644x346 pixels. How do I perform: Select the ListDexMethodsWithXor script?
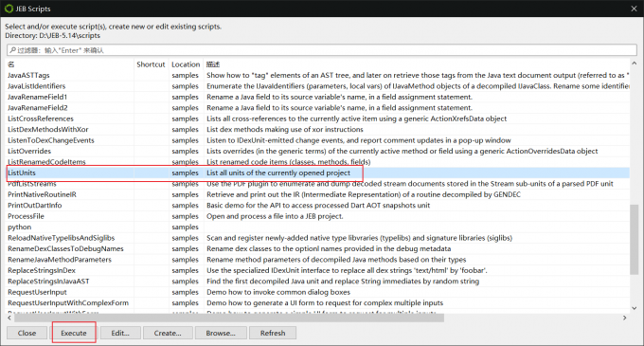click(48, 130)
